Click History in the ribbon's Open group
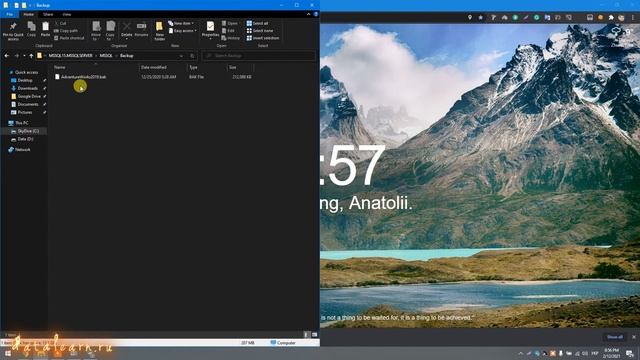Image resolution: width=640 pixels, height=360 pixels. (x=231, y=38)
